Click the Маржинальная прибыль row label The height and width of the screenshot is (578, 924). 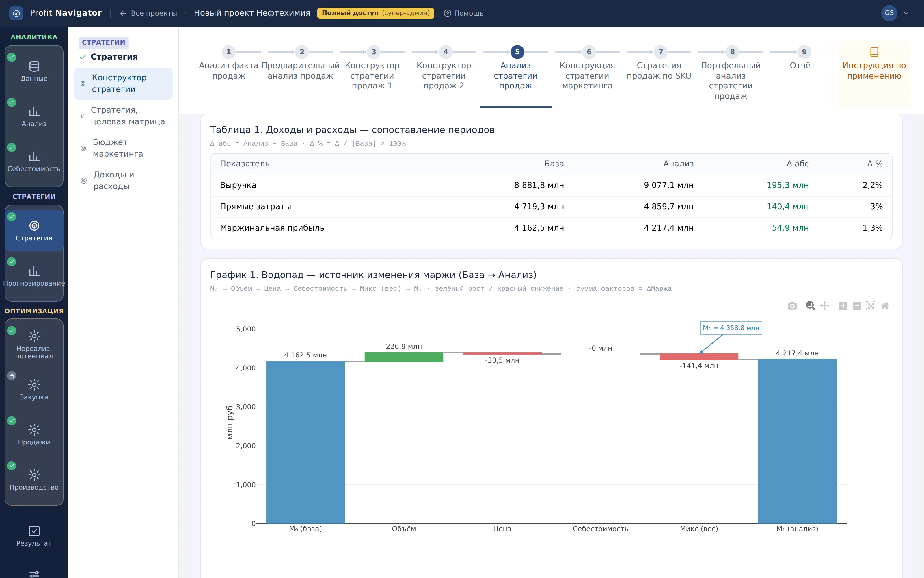pyautogui.click(x=272, y=228)
